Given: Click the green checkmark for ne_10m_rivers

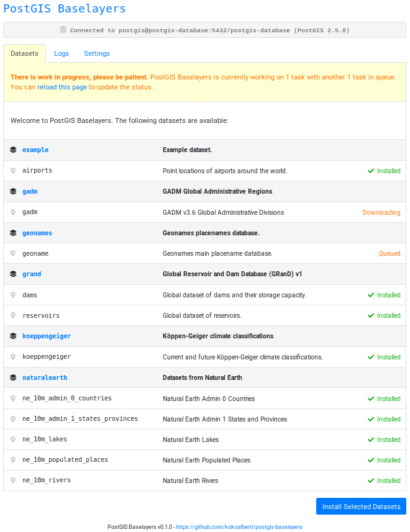Looking at the screenshot, I should pyautogui.click(x=371, y=480).
